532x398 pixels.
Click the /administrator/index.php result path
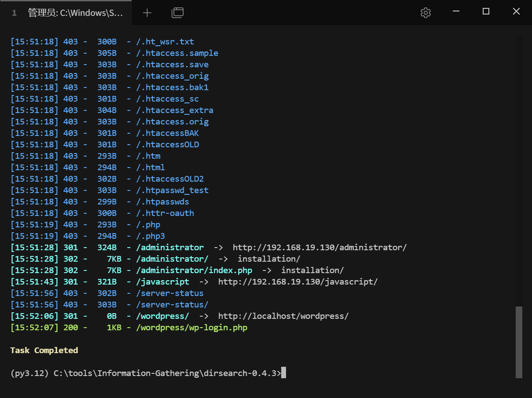194,270
